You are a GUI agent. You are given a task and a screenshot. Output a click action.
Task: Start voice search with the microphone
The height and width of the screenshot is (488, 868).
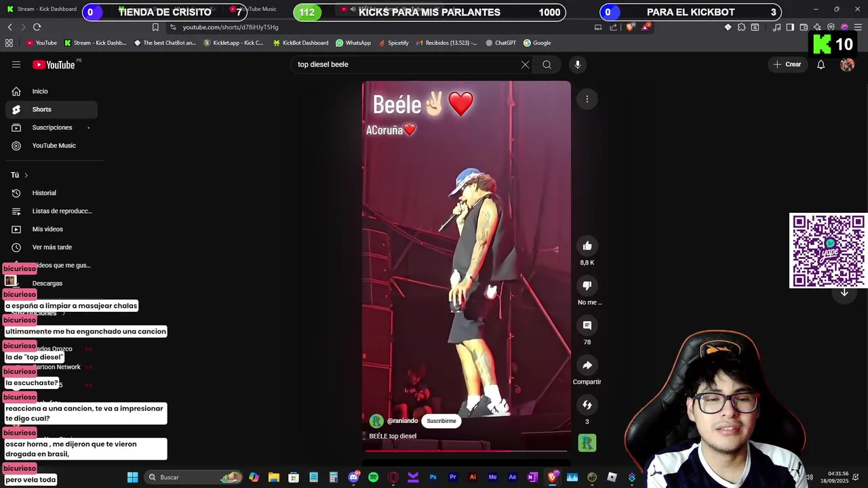tap(578, 64)
